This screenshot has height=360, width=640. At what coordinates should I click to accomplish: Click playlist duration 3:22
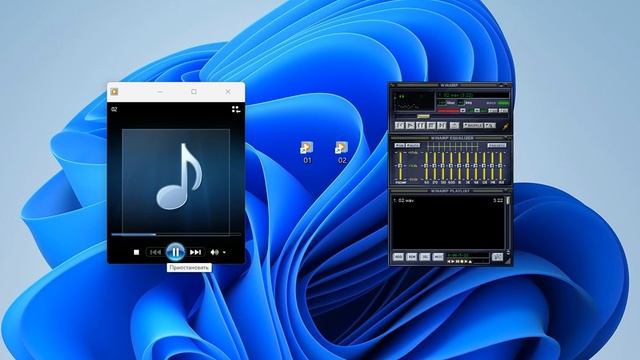tap(498, 200)
